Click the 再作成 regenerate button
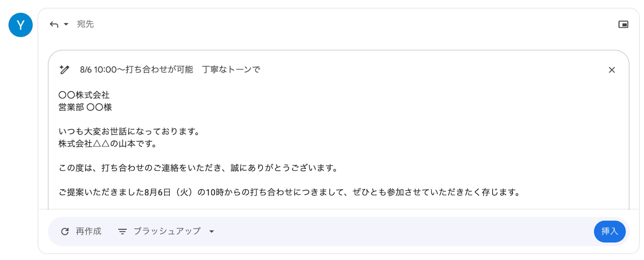The height and width of the screenshot is (260, 644). tap(81, 231)
